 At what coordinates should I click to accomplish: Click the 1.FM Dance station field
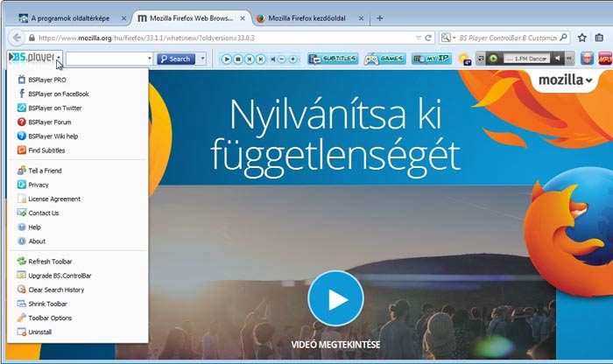pyautogui.click(x=526, y=59)
